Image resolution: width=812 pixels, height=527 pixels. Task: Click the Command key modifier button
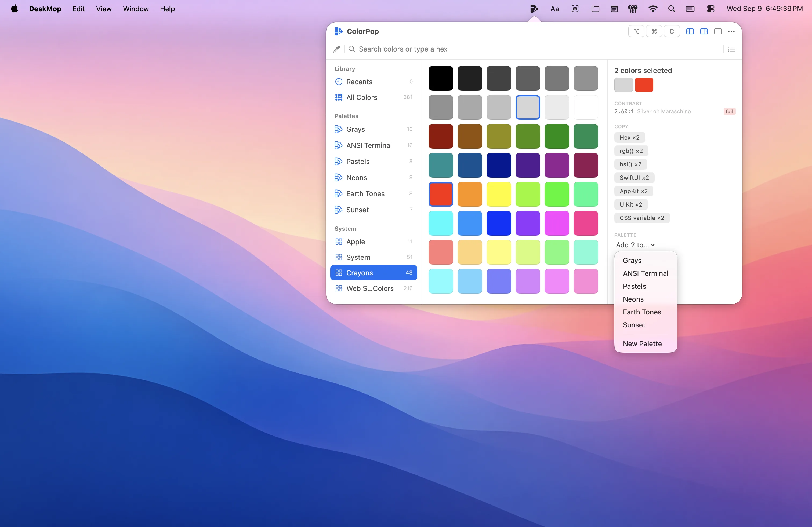pos(654,31)
